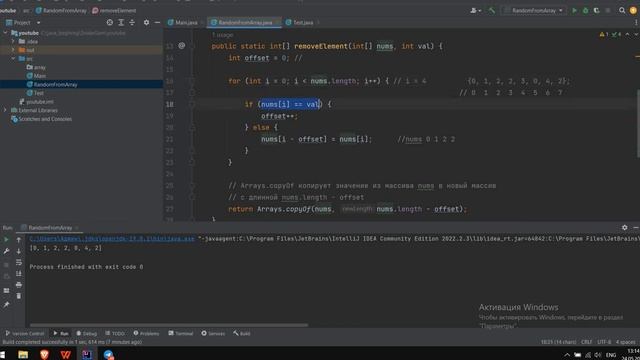Open Debug tool window
Image resolution: width=640 pixels, height=360 pixels.
tap(87, 333)
